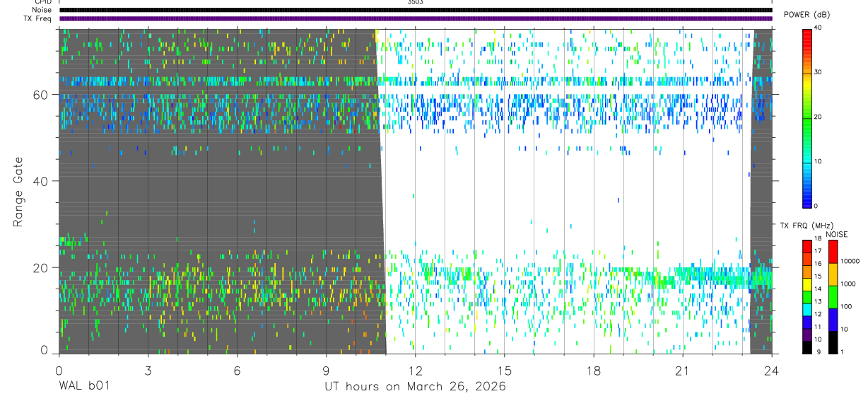This screenshot has width=868, height=401.
Task: Click the green segment of the NOISE bar
Action: [833, 296]
